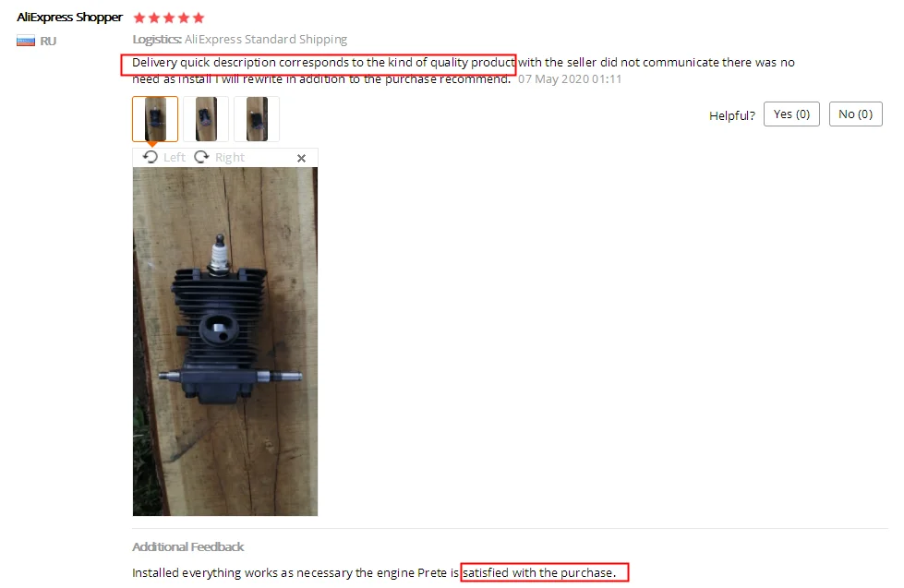This screenshot has width=904, height=588.
Task: Click the RU country code label
Action: pyautogui.click(x=48, y=41)
